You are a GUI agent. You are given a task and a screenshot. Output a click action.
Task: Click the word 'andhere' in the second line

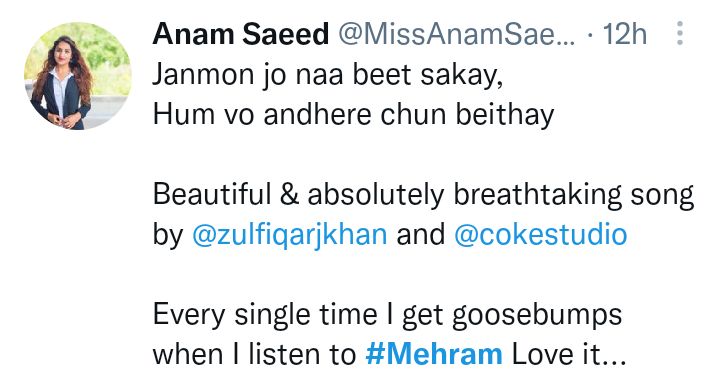point(317,114)
